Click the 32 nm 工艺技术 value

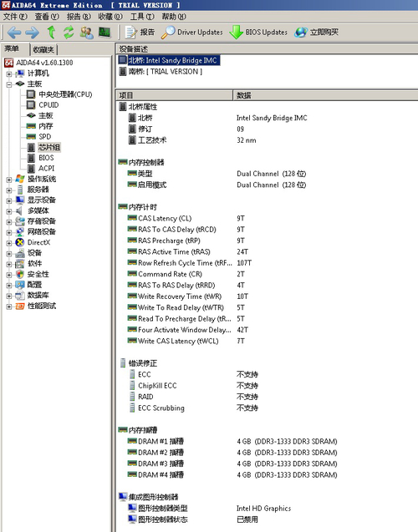click(x=246, y=140)
